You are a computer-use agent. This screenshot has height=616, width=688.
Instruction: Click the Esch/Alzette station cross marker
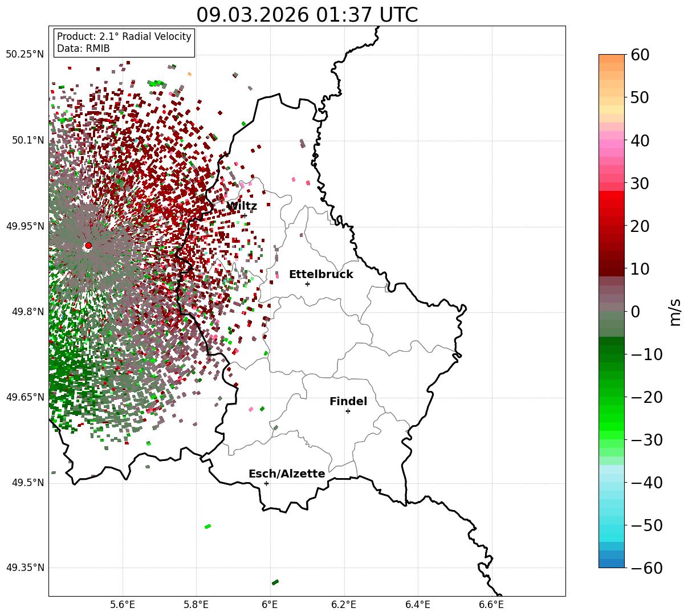266,483
